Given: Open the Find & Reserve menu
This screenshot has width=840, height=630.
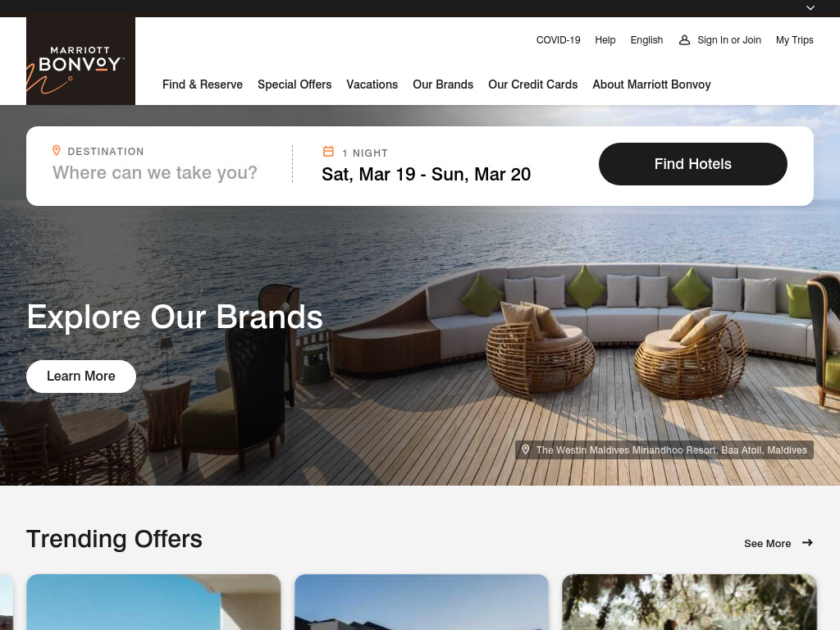Looking at the screenshot, I should (x=203, y=84).
